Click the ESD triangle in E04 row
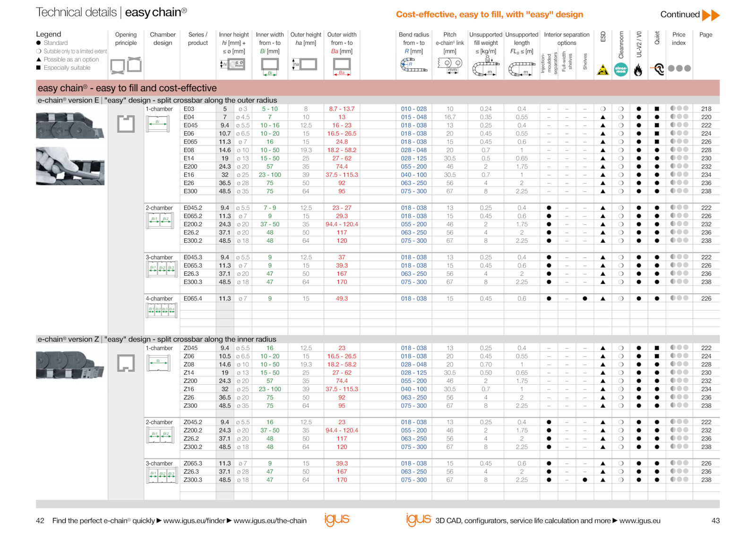 [x=603, y=117]
